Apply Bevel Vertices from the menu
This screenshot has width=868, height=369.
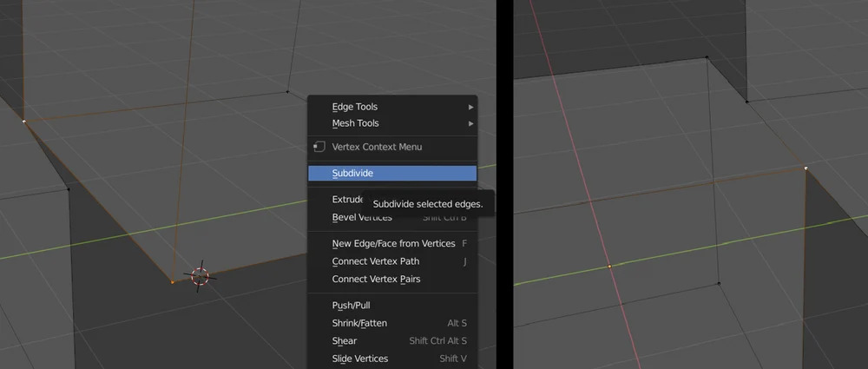pyautogui.click(x=362, y=218)
